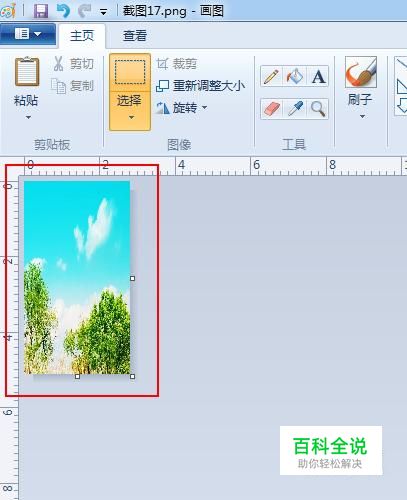Select the Fill with color bucket tool
Image resolution: width=407 pixels, height=500 pixels.
295,76
